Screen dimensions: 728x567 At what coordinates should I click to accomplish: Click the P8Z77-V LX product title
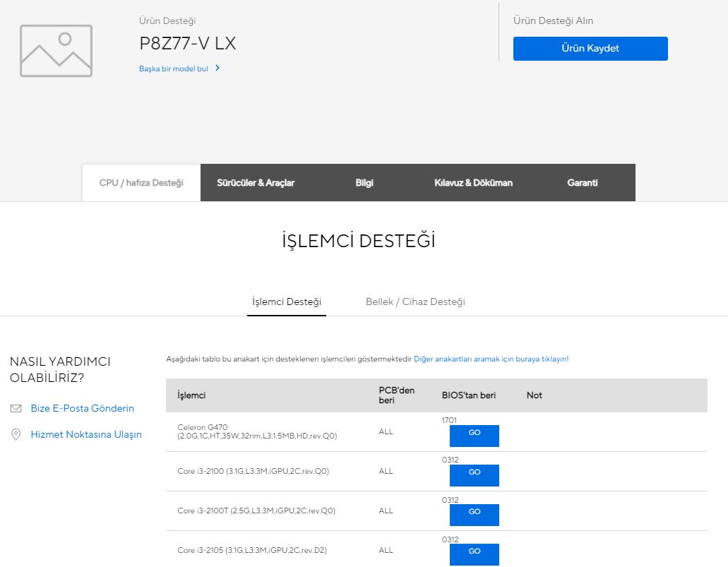pyautogui.click(x=188, y=44)
